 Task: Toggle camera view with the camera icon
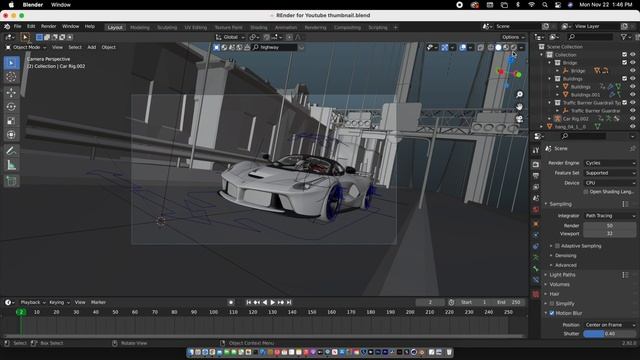(519, 119)
